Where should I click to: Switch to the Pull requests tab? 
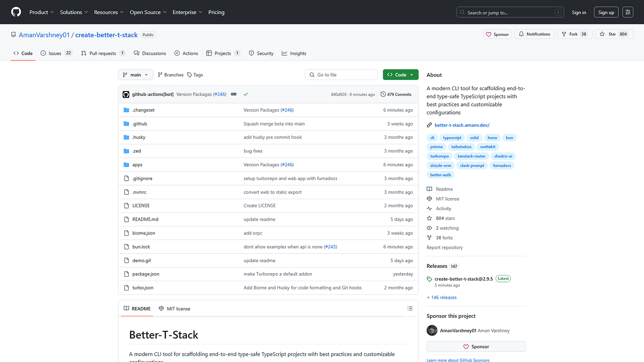[103, 53]
